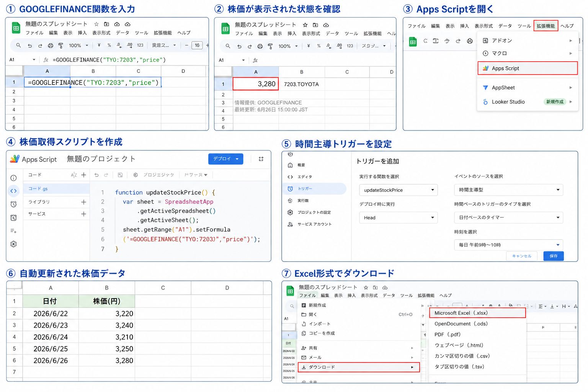Select プロジェクトの設定 in the step 5 sidebar
The height and width of the screenshot is (392, 588).
pos(315,212)
